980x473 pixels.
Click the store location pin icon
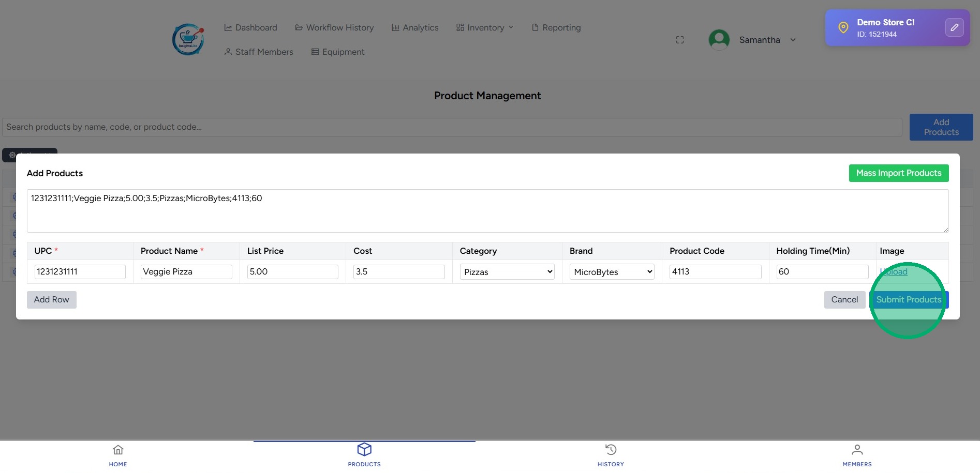pyautogui.click(x=843, y=27)
